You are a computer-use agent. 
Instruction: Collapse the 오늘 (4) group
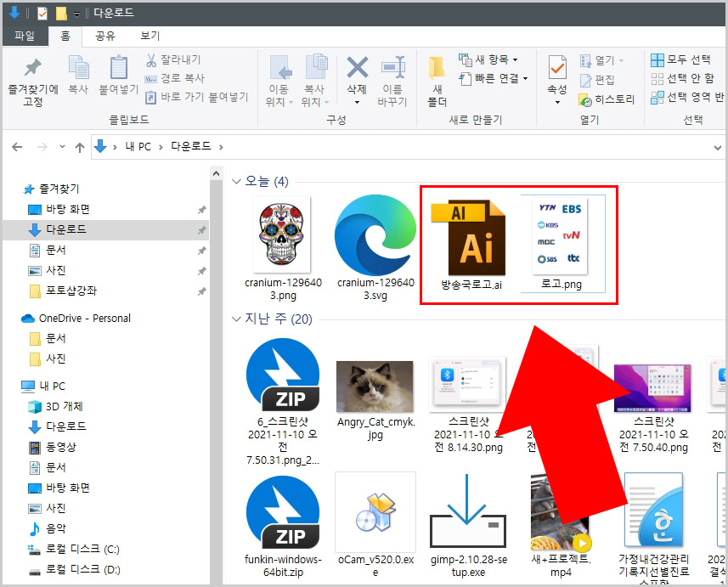(236, 181)
